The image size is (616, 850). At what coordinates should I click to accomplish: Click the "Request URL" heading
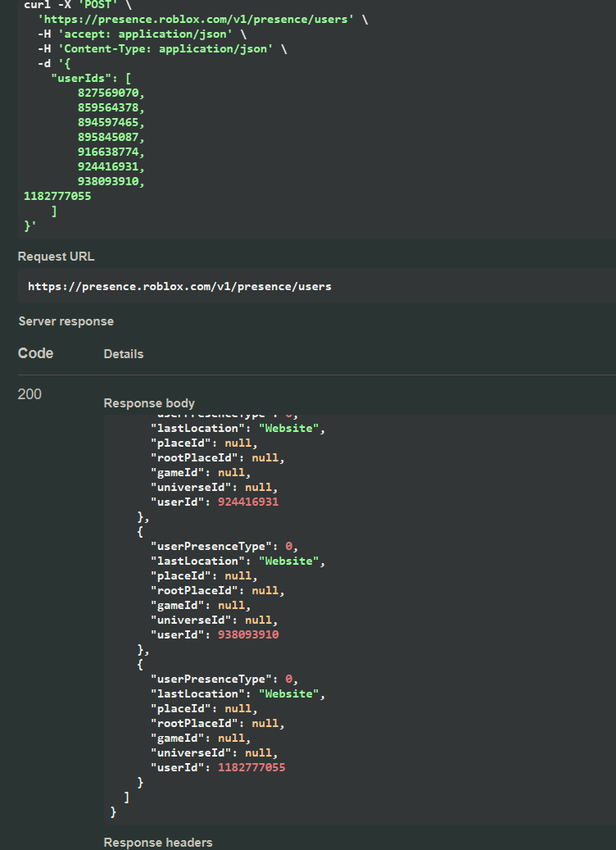coord(56,257)
